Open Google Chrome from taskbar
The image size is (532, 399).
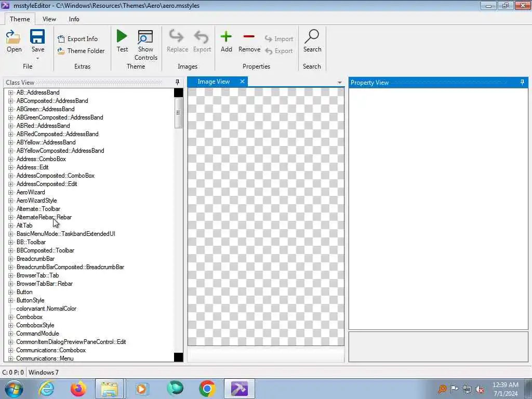[207, 389]
